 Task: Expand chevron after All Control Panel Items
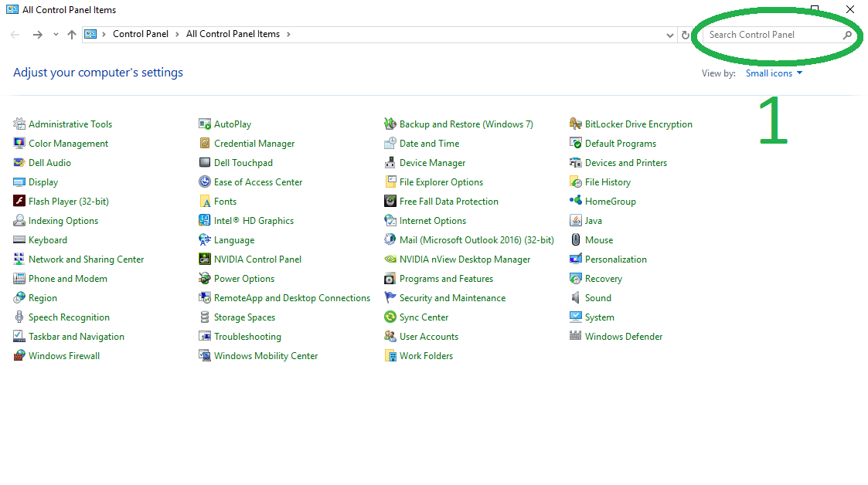[288, 35]
